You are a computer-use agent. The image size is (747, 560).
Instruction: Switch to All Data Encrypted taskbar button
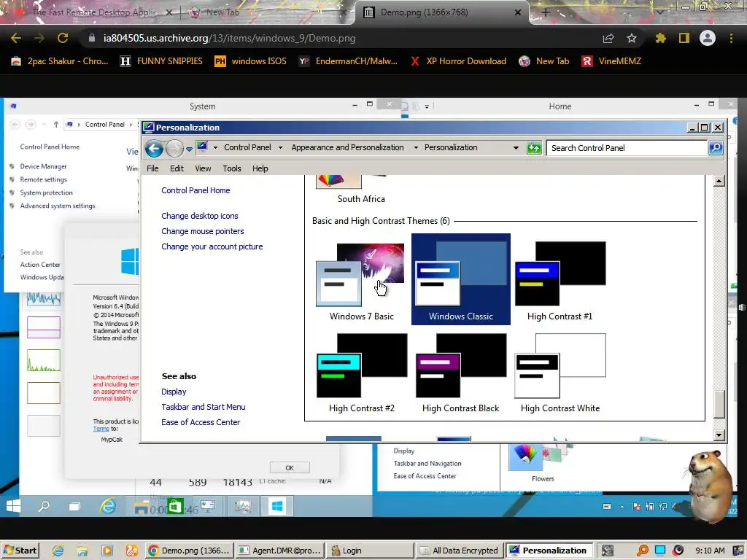(x=459, y=551)
